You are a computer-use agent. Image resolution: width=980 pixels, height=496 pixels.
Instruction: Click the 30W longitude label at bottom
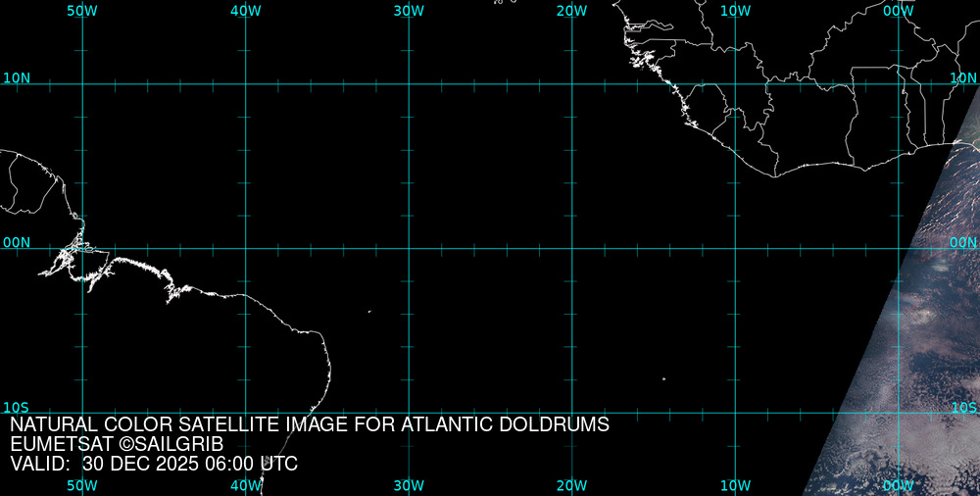click(x=409, y=485)
